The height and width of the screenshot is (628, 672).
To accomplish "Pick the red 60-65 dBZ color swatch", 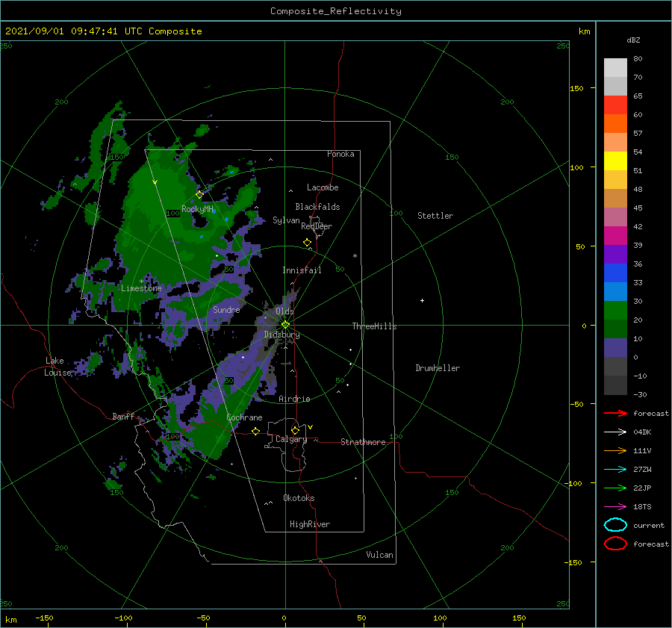I will pyautogui.click(x=615, y=105).
